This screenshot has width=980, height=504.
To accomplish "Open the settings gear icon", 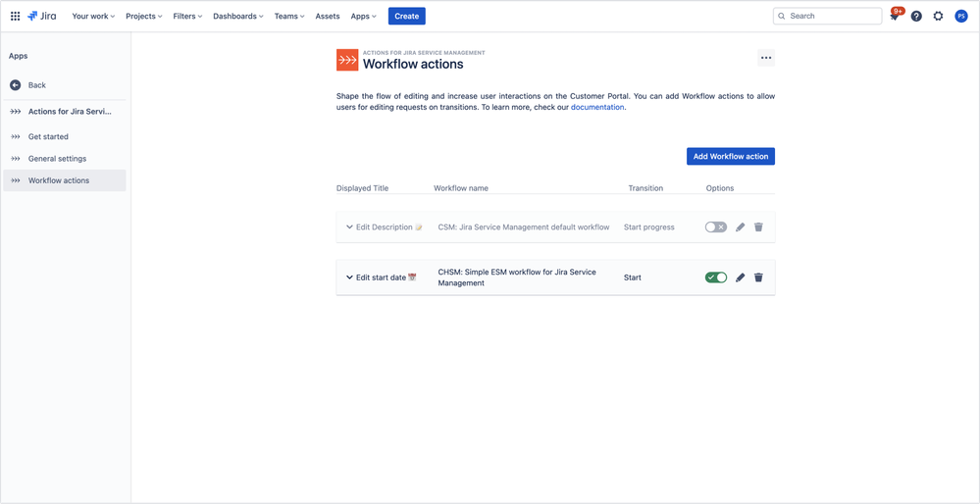I will point(938,17).
